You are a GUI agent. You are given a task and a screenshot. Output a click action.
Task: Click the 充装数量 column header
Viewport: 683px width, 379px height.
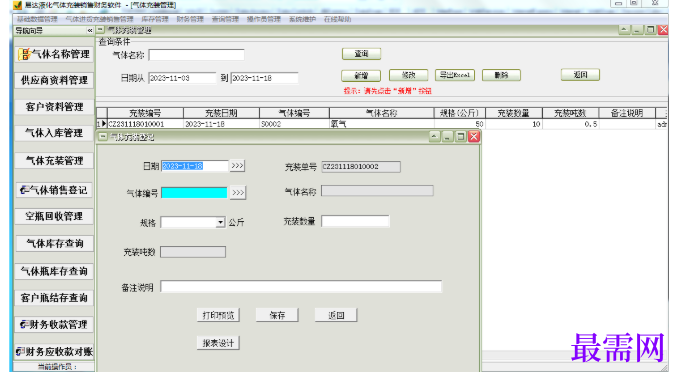point(514,113)
